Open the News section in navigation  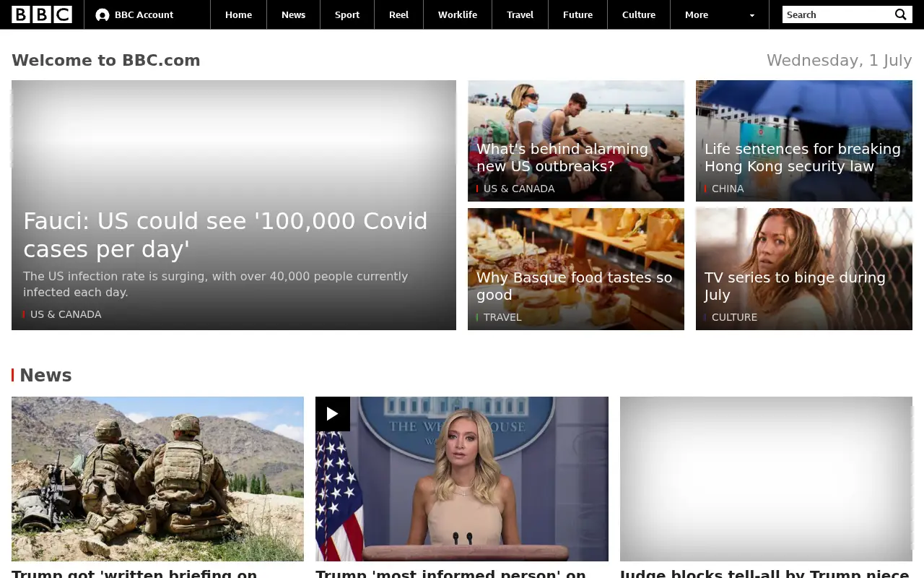pos(293,14)
